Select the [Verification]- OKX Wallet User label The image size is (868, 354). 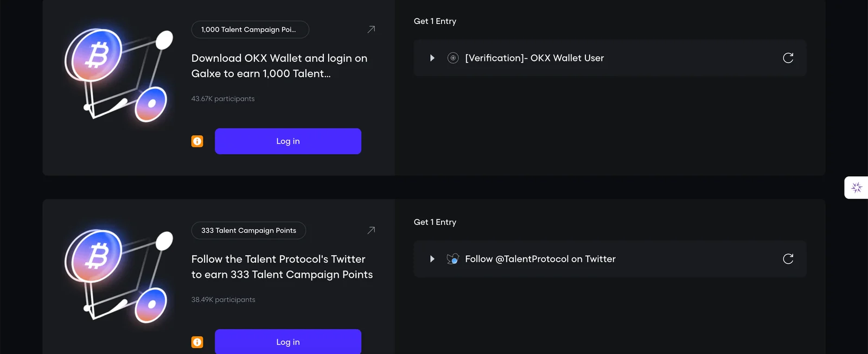[534, 58]
